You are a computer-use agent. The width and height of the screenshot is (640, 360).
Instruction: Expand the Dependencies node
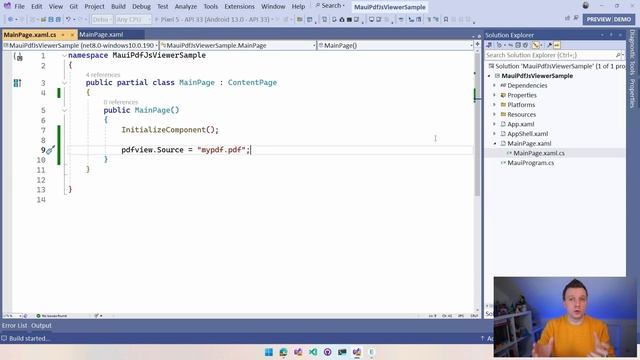pos(495,86)
